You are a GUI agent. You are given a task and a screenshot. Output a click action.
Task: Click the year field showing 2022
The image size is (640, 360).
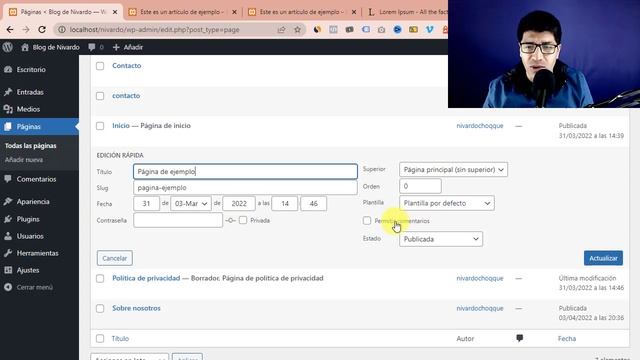click(x=239, y=204)
